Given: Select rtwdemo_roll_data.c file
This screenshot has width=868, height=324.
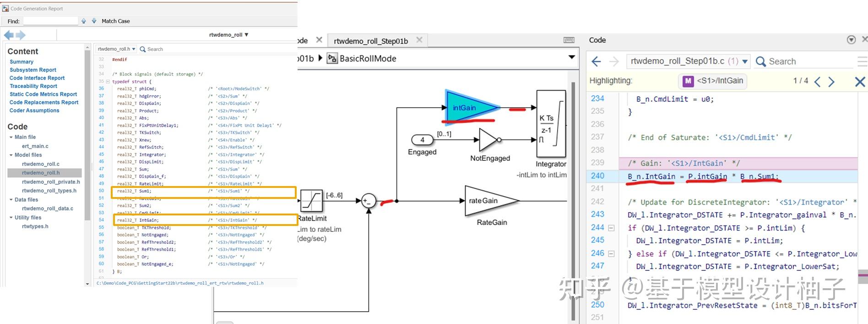Looking at the screenshot, I should tap(48, 209).
